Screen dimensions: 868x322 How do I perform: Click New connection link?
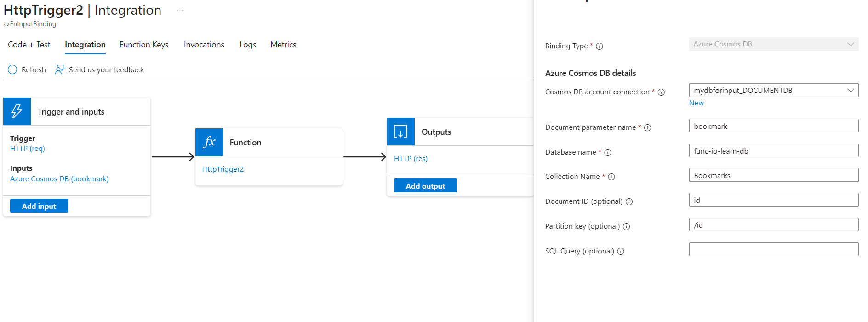tap(696, 103)
